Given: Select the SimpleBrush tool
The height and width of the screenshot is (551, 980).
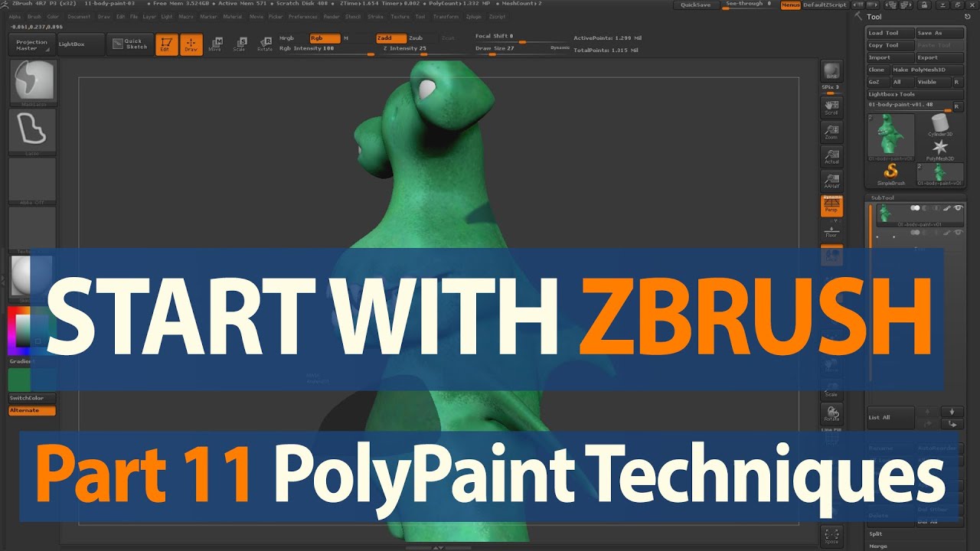Looking at the screenshot, I should [890, 174].
